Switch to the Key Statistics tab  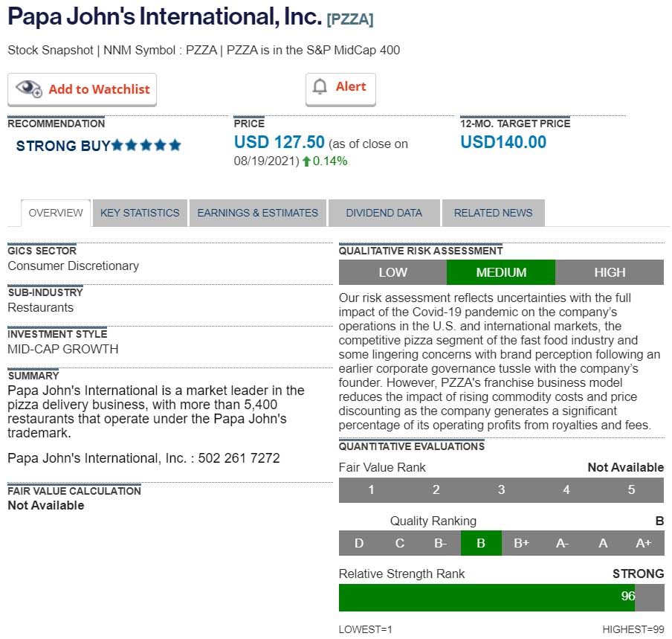(140, 213)
